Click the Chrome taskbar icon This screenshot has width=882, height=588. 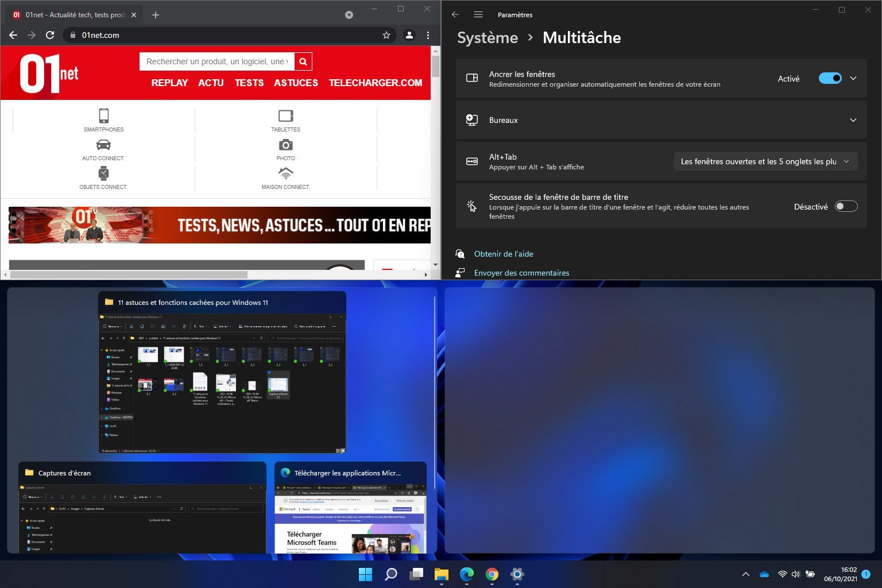coord(492,574)
